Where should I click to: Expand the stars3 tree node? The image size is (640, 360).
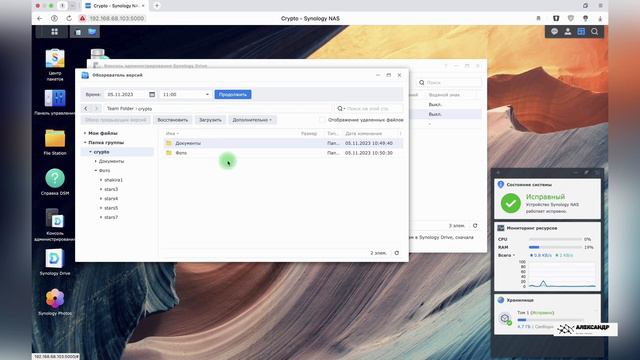tap(101, 189)
